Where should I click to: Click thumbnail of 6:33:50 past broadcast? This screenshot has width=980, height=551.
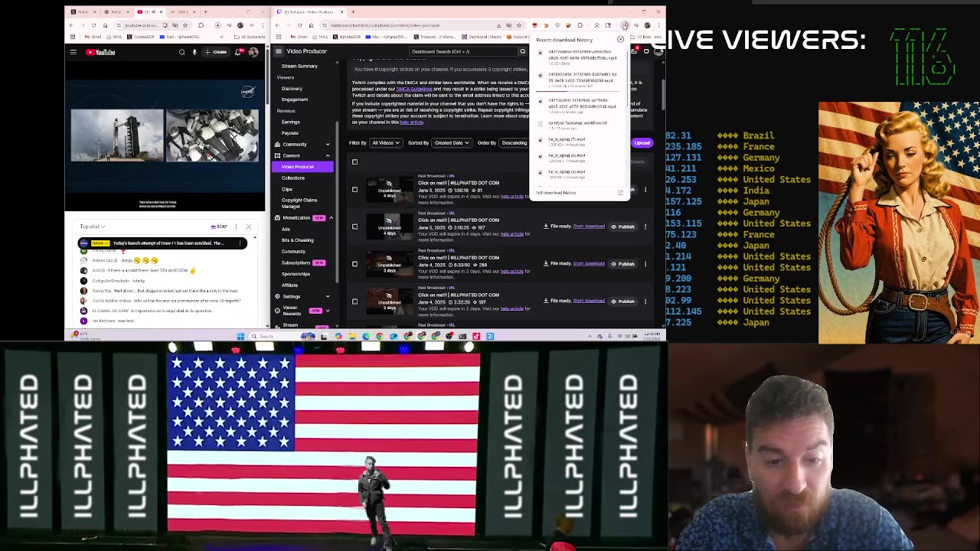[389, 264]
